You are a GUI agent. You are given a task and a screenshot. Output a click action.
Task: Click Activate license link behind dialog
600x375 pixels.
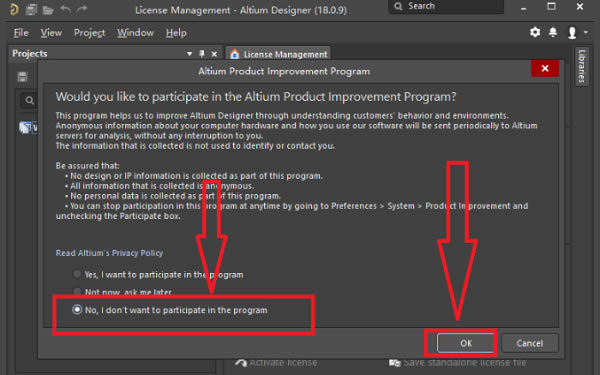(x=276, y=362)
